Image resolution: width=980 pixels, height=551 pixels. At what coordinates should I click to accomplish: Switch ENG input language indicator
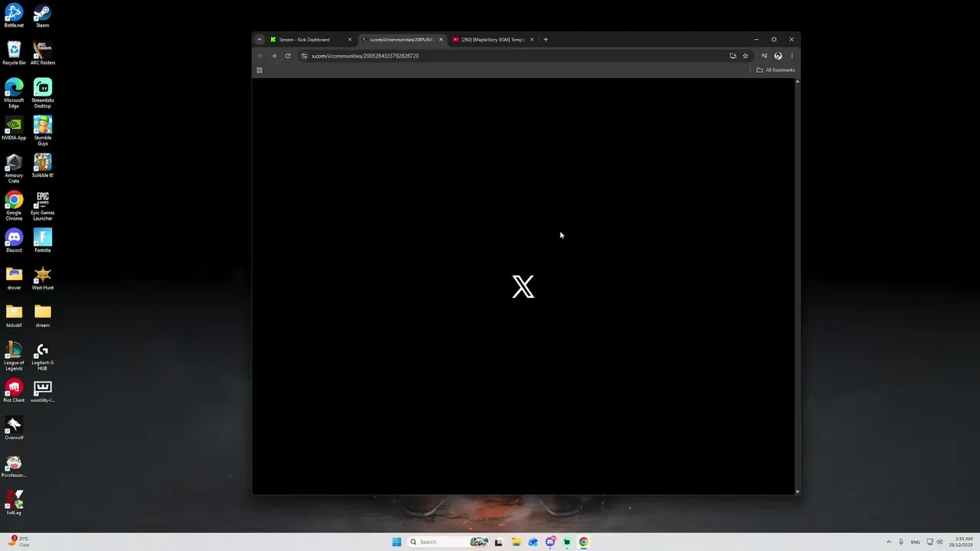pyautogui.click(x=915, y=542)
